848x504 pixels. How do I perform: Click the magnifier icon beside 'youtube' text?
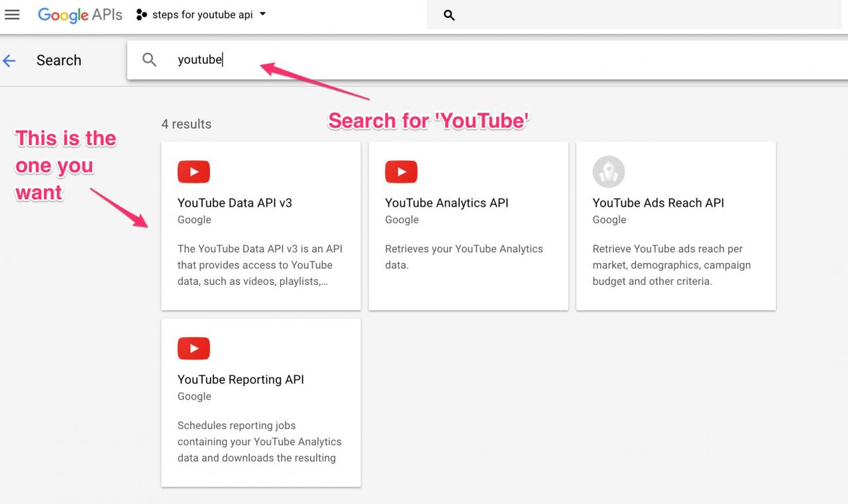click(x=150, y=60)
